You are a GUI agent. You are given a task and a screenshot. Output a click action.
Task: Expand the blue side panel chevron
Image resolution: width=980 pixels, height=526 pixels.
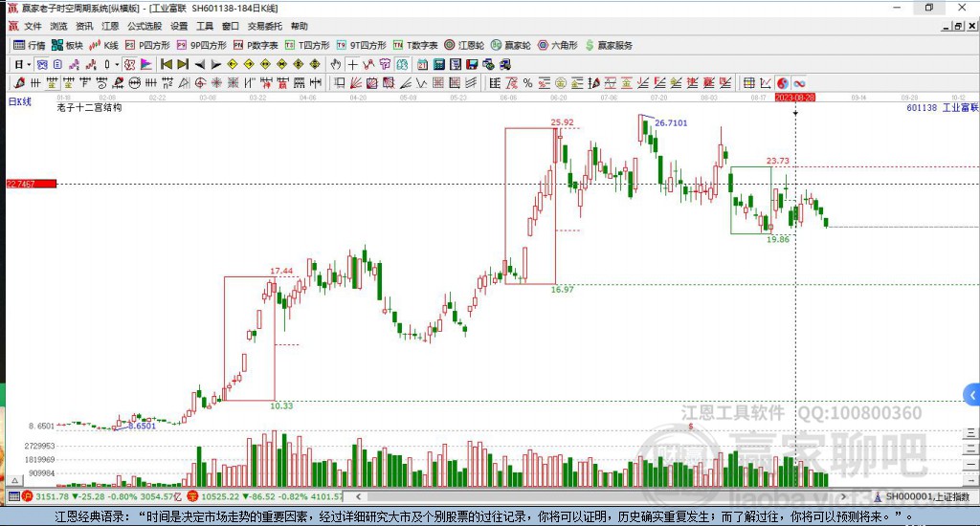point(972,395)
